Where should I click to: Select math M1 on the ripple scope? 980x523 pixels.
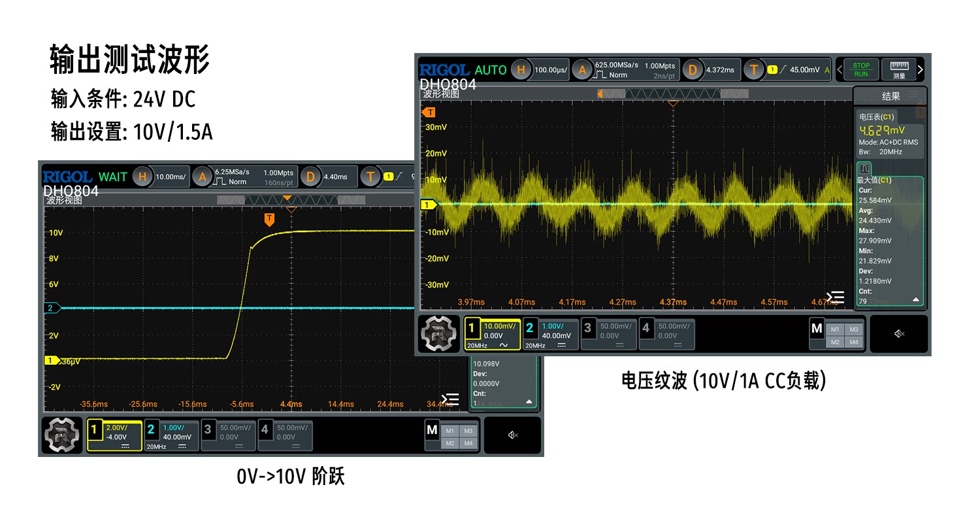point(835,329)
